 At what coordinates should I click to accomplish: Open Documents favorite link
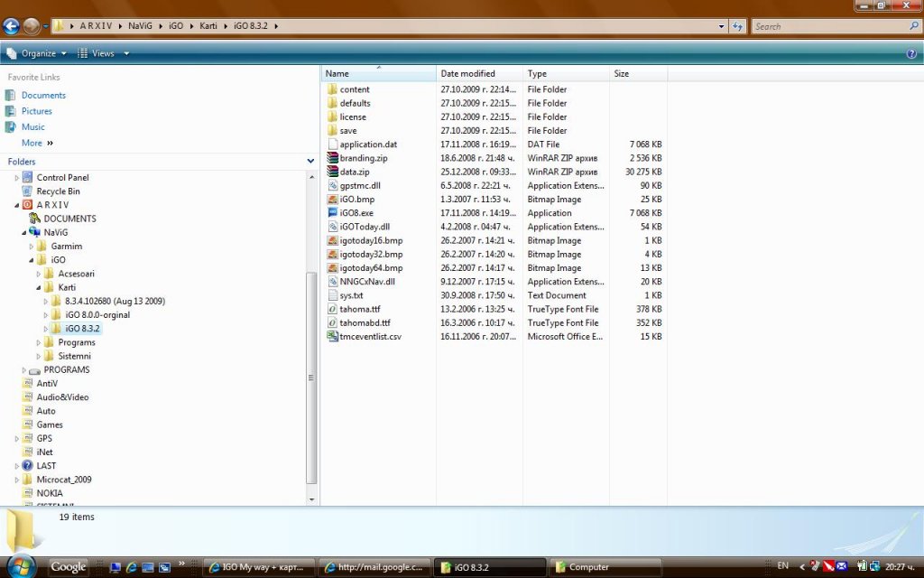pos(43,95)
